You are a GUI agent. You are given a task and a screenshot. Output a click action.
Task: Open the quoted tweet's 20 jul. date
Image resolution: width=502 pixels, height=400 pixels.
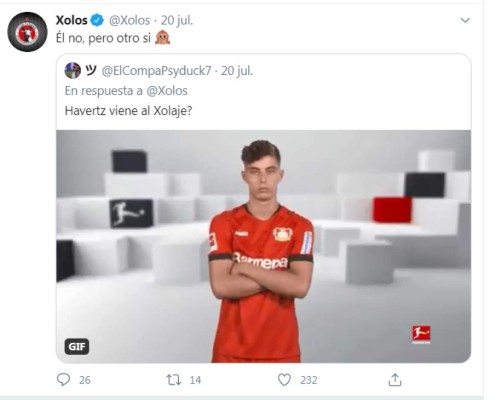coord(237,71)
